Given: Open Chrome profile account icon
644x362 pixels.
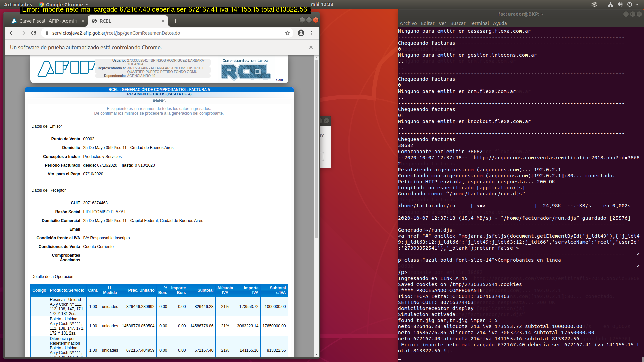Looking at the screenshot, I should click(301, 33).
